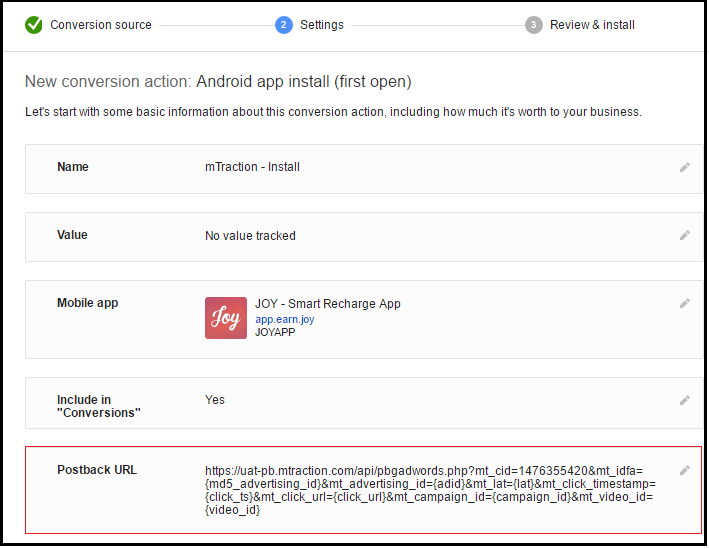Open the app.earn.joy link
This screenshot has height=549, width=709.
pos(284,319)
